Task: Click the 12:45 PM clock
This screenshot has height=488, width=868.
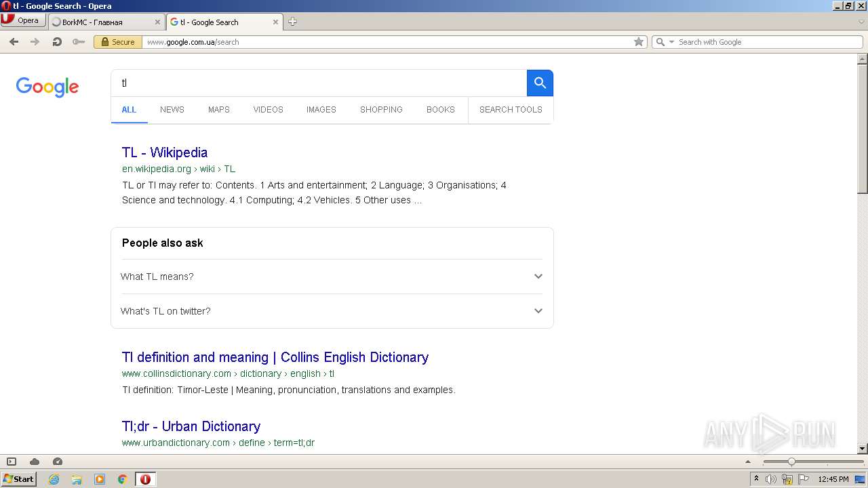Action: point(833,479)
